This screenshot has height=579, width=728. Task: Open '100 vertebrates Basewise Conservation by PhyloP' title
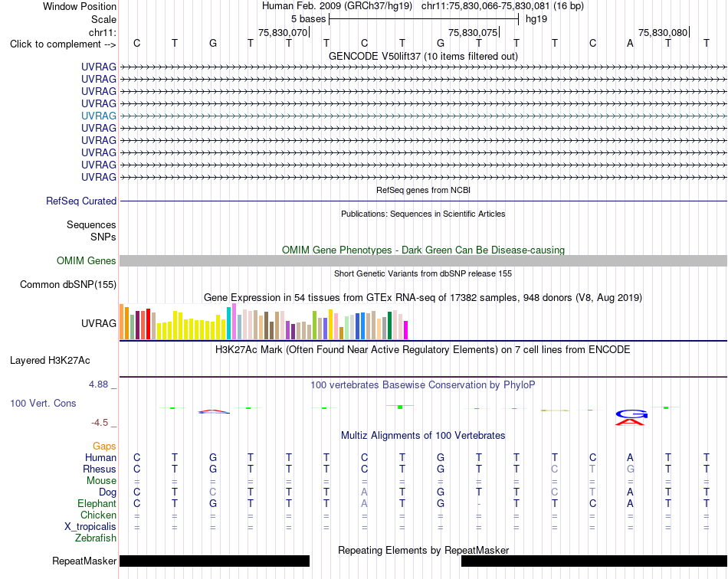[423, 384]
